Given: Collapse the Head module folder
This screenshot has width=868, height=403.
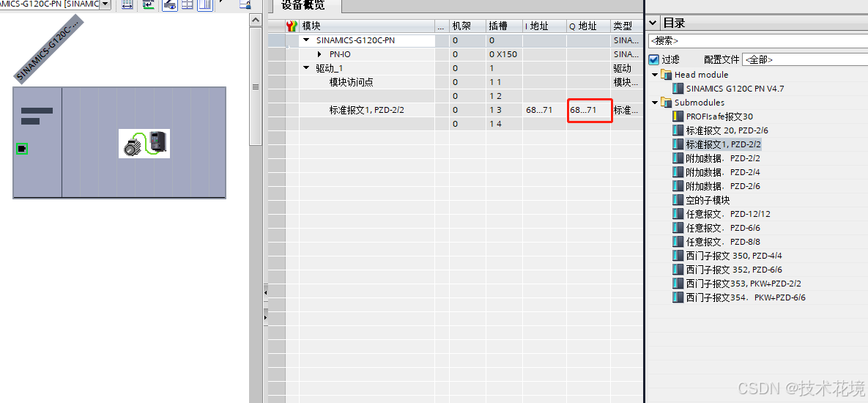Looking at the screenshot, I should pos(656,74).
